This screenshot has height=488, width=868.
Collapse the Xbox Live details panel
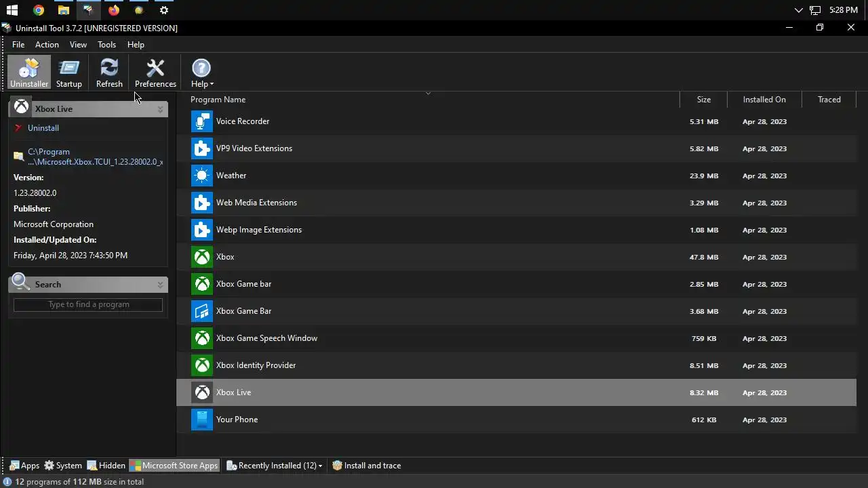point(161,109)
